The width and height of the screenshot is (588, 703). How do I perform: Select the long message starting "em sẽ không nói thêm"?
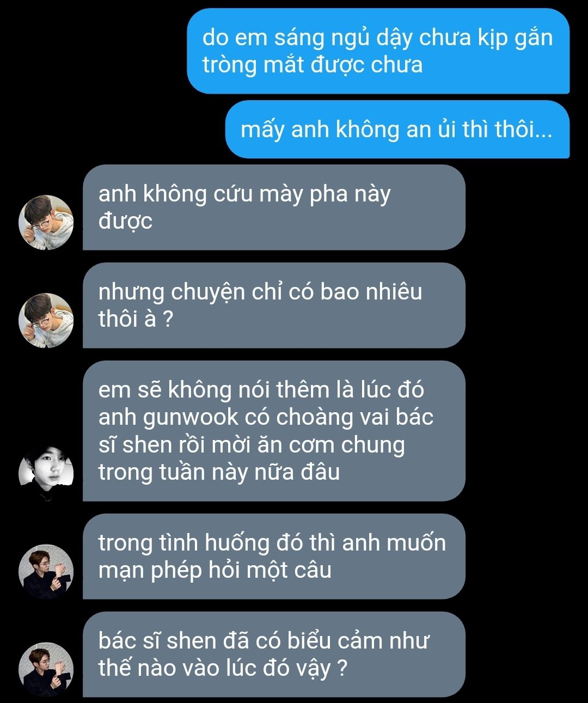pyautogui.click(x=274, y=431)
